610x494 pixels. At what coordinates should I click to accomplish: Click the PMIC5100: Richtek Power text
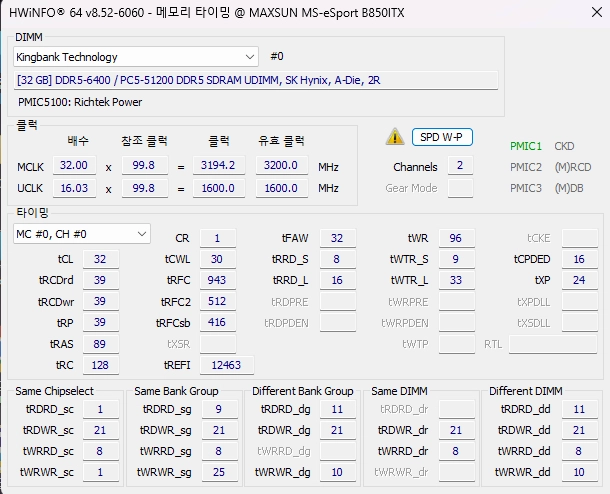coord(80,102)
